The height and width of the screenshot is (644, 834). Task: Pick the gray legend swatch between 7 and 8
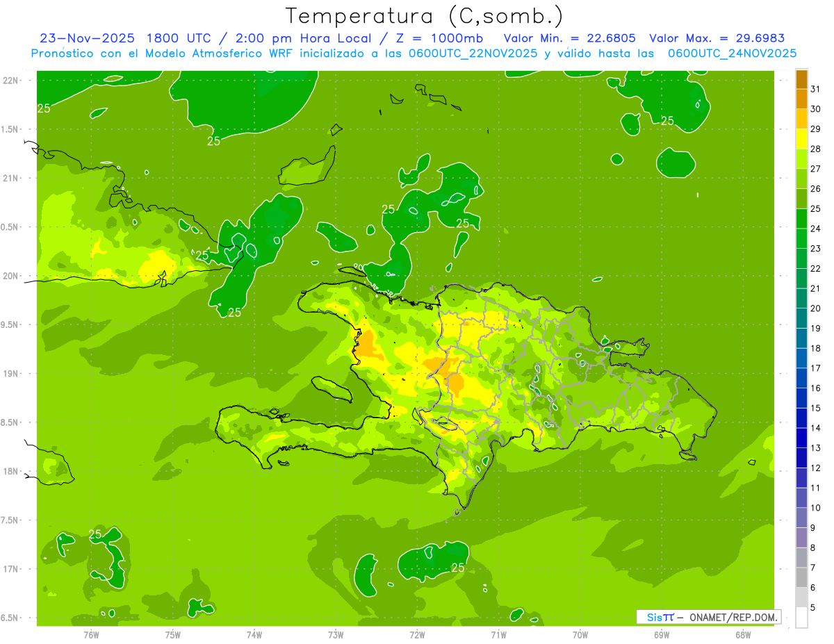click(x=801, y=557)
